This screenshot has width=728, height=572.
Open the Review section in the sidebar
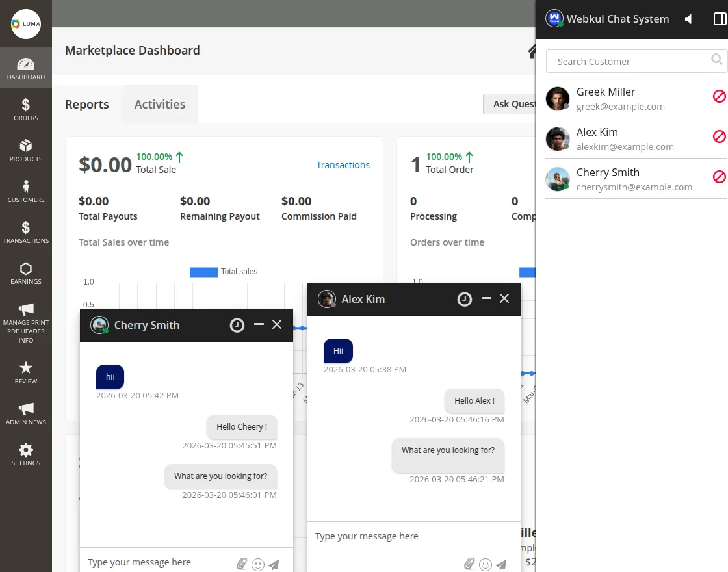pos(26,371)
